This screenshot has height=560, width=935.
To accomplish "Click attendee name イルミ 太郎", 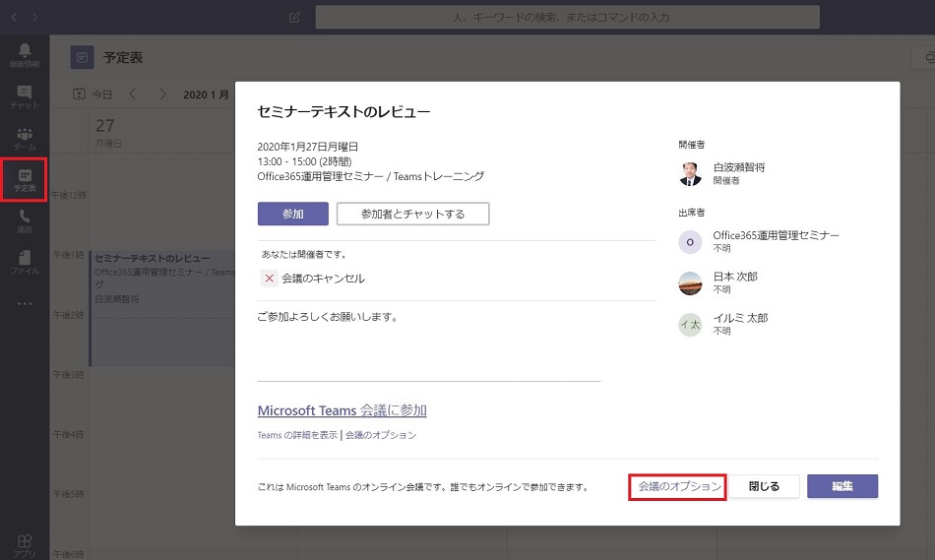I will click(740, 318).
